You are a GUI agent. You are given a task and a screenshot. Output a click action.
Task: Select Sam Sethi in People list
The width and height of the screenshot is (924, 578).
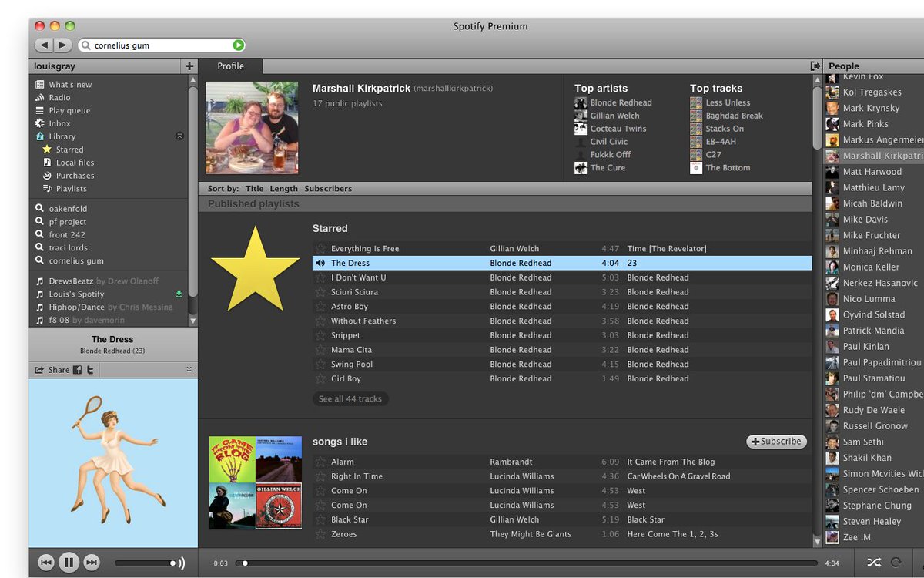(x=863, y=442)
